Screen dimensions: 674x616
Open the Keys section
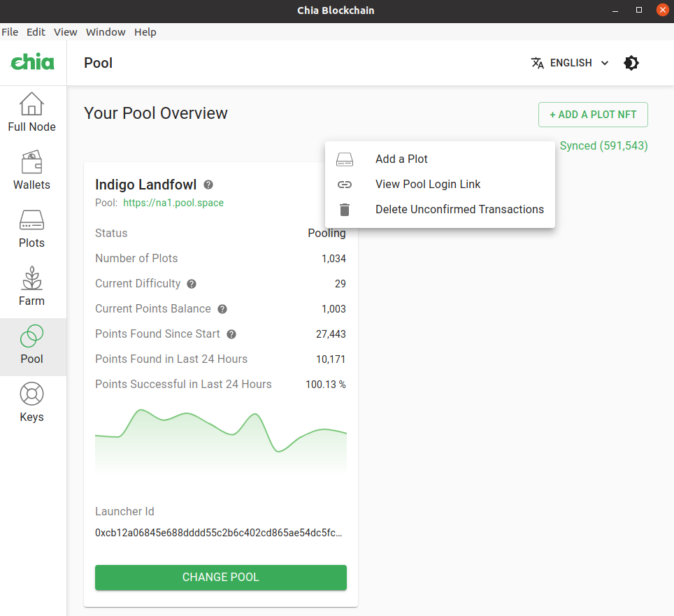pyautogui.click(x=31, y=402)
